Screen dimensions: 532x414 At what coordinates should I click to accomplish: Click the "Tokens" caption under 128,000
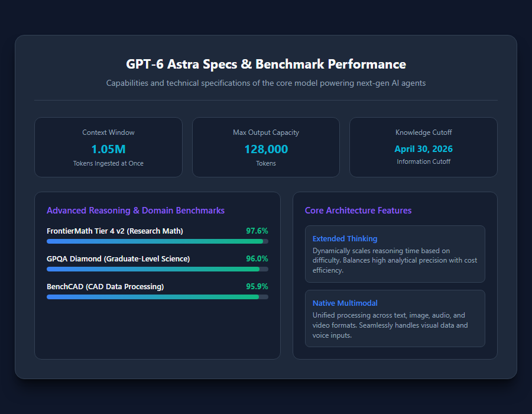[266, 163]
